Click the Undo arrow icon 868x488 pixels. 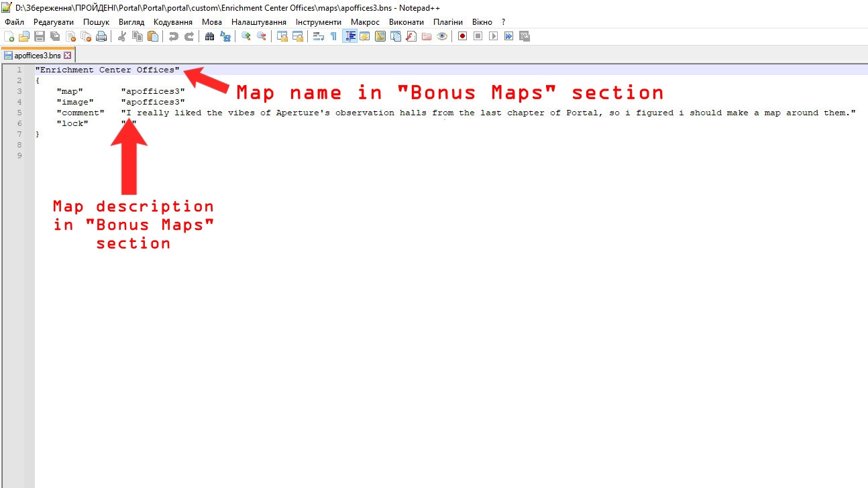175,37
